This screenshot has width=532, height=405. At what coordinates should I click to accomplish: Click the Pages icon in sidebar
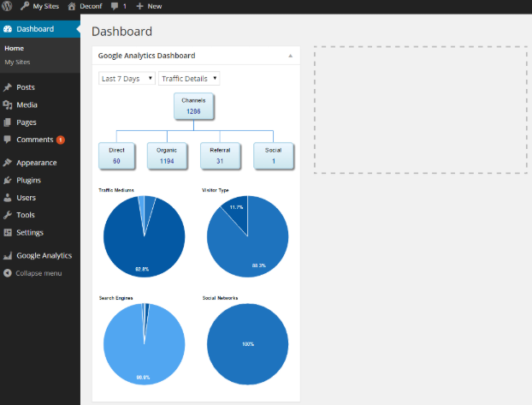click(8, 122)
